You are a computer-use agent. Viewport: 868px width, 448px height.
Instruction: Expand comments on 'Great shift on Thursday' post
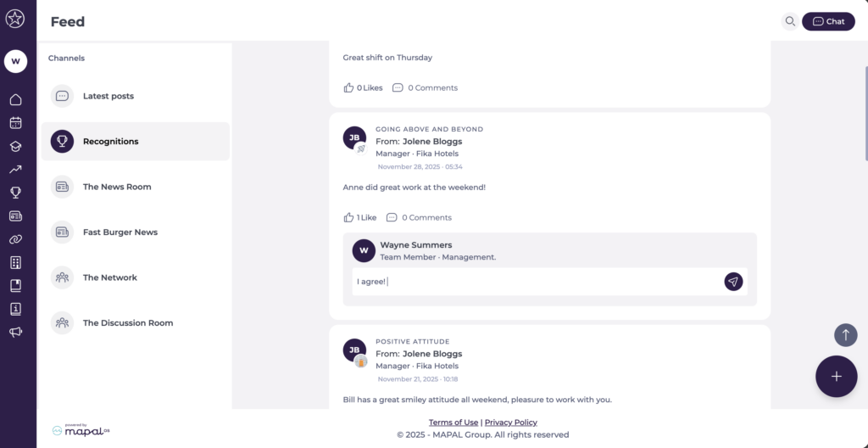point(425,87)
